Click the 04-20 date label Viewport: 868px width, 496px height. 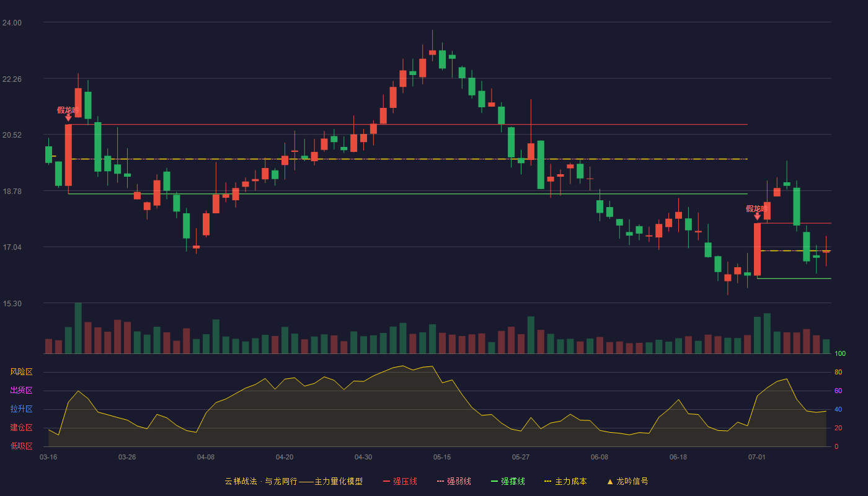tap(285, 457)
